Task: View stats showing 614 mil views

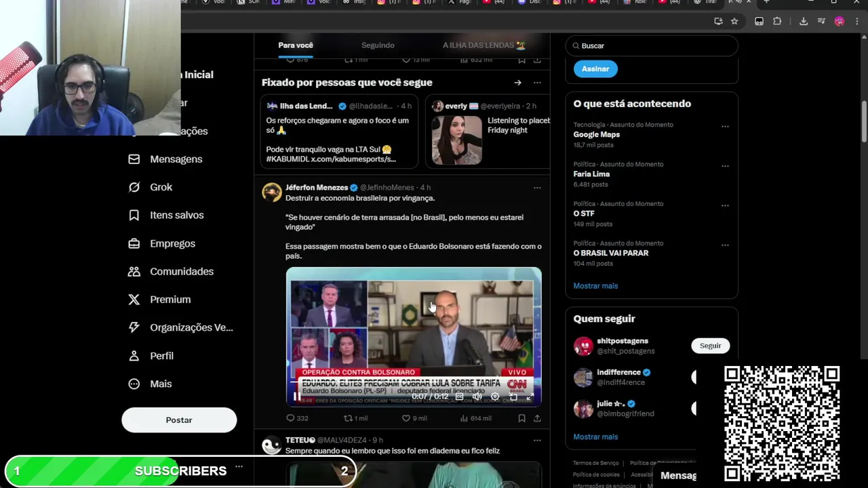Action: point(475,418)
